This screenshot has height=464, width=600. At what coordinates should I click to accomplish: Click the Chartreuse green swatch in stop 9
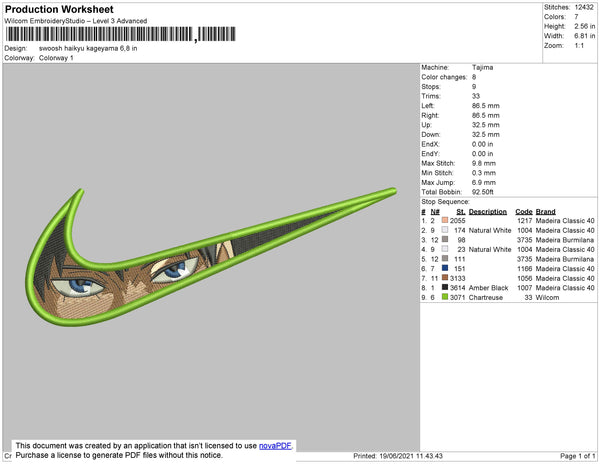tap(445, 297)
